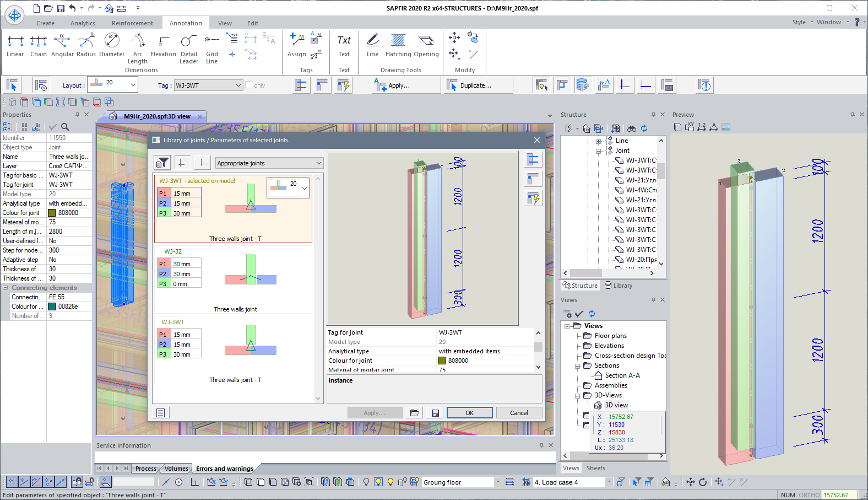Toggle ORTHO mode in status bar
This screenshot has height=500, width=868.
(x=809, y=495)
